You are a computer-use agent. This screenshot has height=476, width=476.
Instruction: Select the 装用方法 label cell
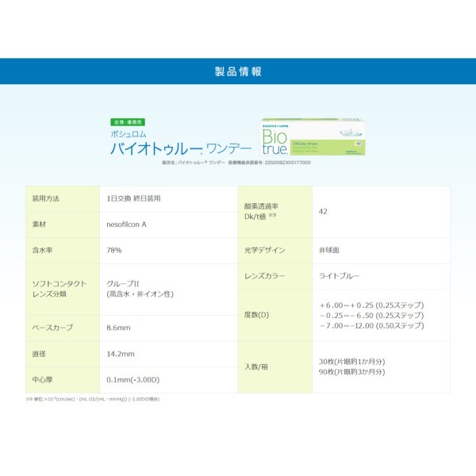63,199
